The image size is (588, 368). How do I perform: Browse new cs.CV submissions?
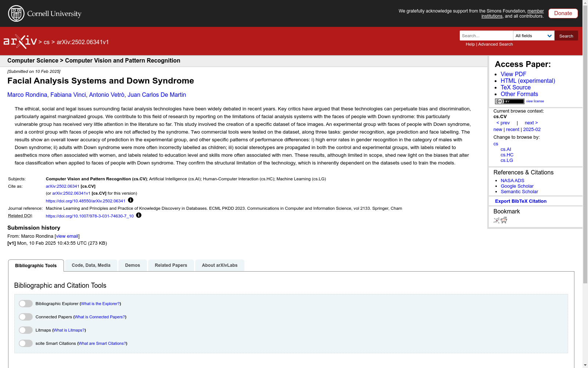498,130
